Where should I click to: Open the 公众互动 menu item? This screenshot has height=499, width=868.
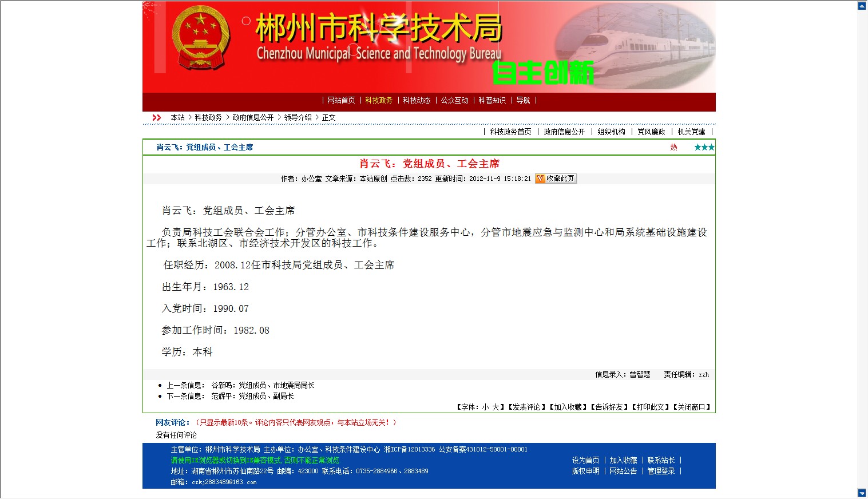click(454, 100)
